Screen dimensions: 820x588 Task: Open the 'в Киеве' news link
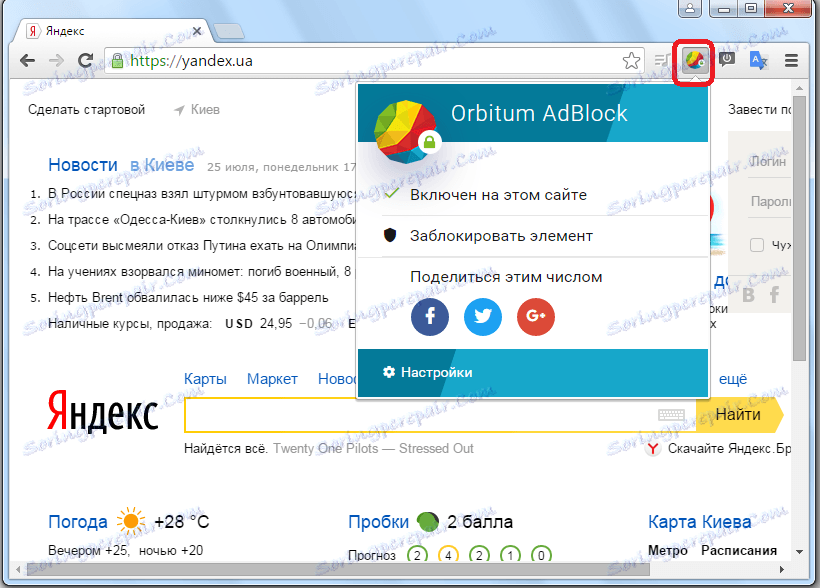pos(162,165)
